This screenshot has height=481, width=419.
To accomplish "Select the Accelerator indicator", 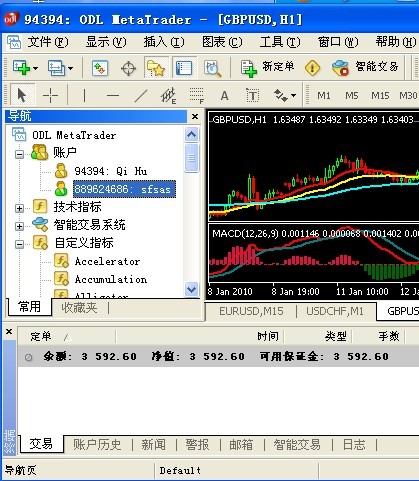I will coord(107,261).
